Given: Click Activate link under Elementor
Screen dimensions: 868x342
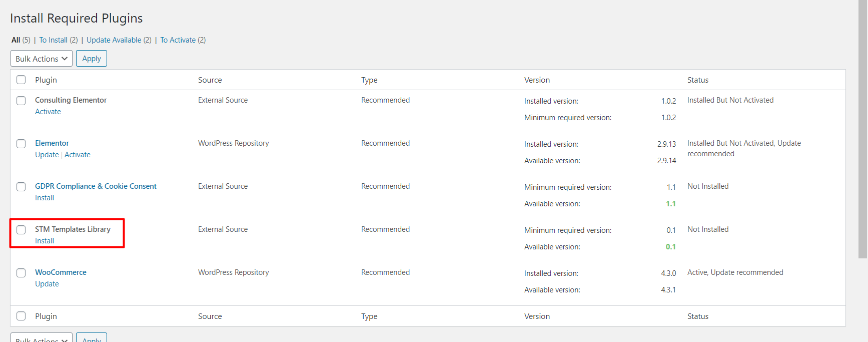Looking at the screenshot, I should [78, 155].
